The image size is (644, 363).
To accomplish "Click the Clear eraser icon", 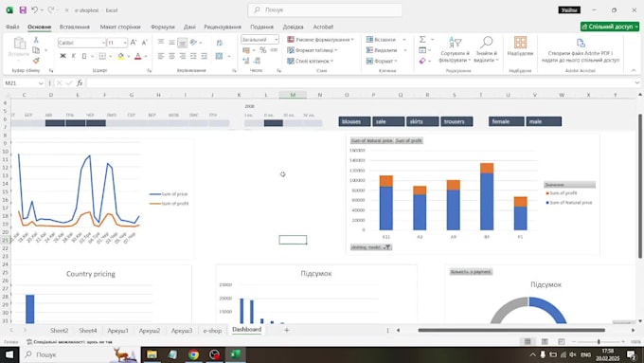I will (422, 61).
